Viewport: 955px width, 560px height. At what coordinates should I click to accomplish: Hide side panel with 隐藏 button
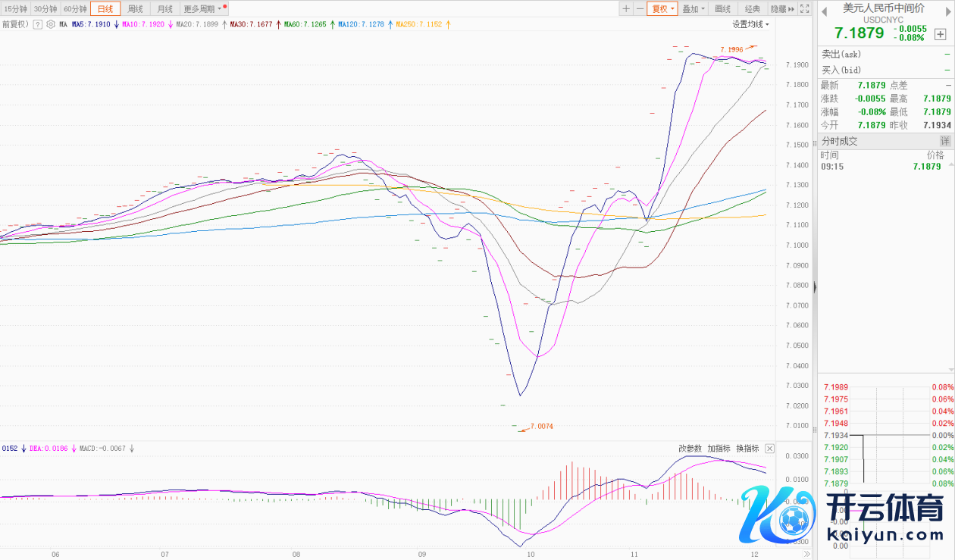point(782,9)
